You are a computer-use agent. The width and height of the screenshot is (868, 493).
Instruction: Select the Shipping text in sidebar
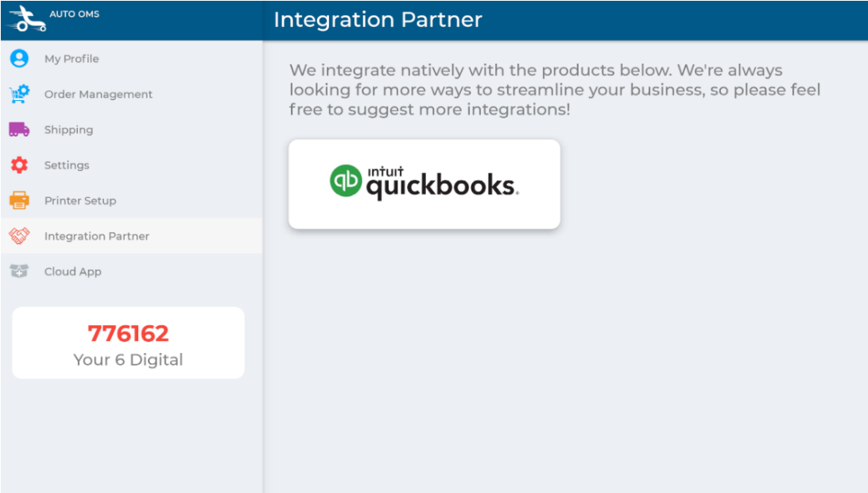(68, 130)
